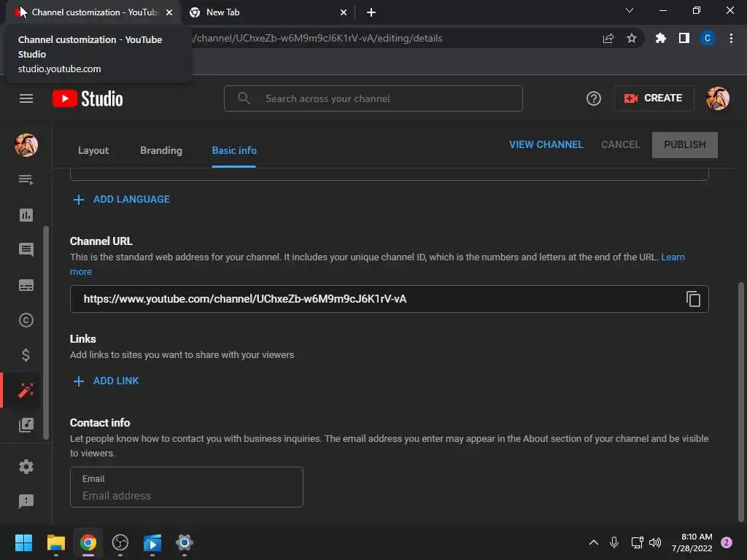The image size is (747, 560).
Task: Bookmark this page with the star icon
Action: [x=631, y=39]
